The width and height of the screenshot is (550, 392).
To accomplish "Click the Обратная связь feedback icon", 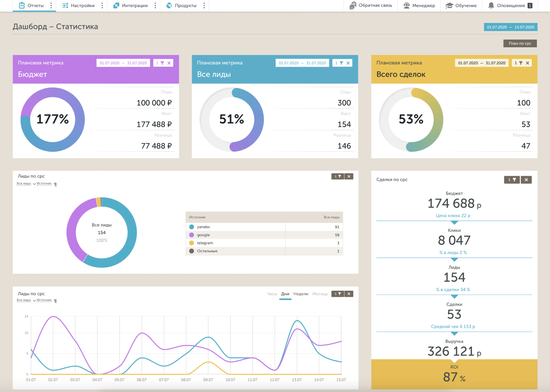I will 353,5.
